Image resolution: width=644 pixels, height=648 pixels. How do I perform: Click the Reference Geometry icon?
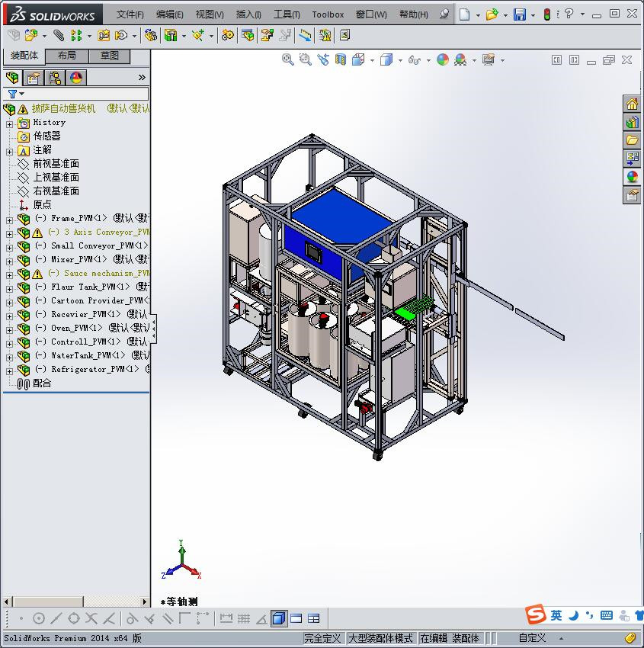pos(198,36)
